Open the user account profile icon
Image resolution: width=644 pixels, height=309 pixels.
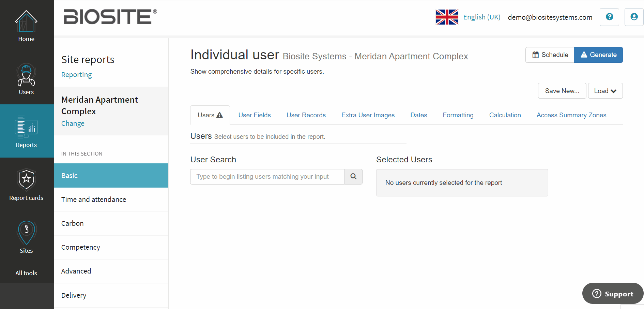pos(634,17)
